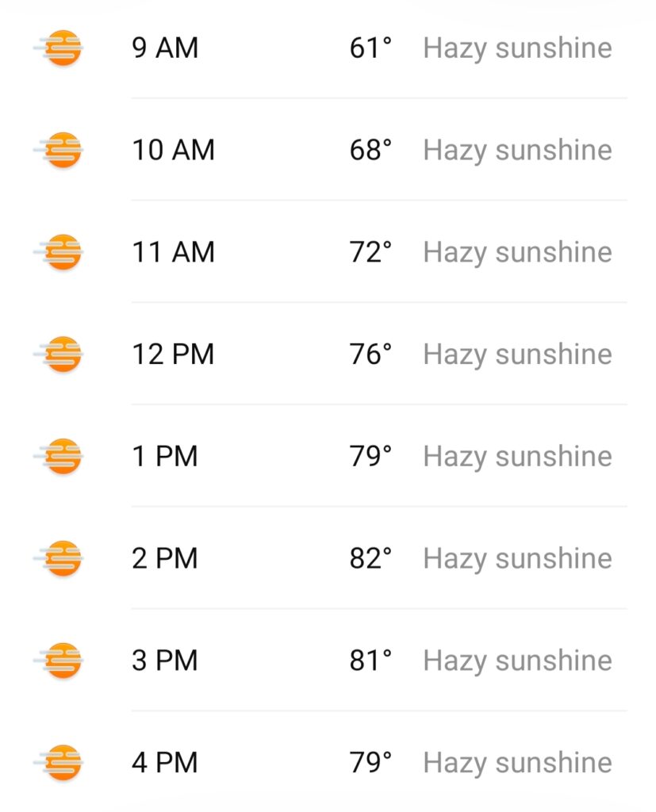Select the 10 AM time label

173,150
